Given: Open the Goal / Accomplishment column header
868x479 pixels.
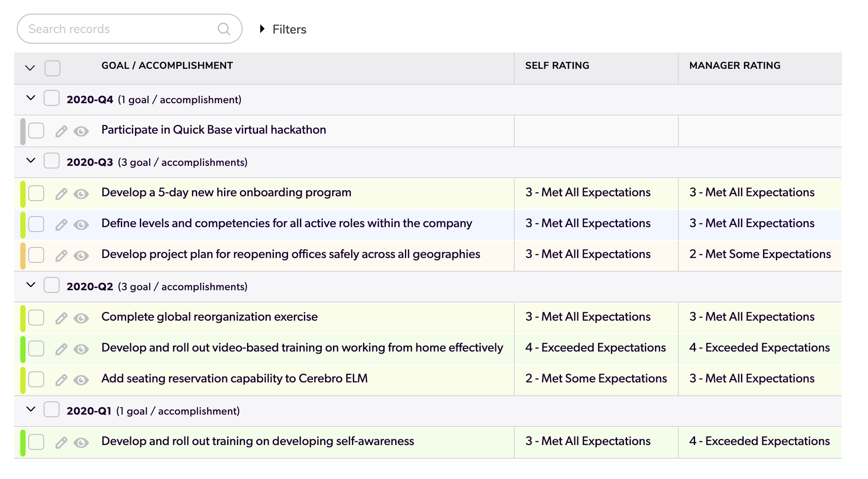Looking at the screenshot, I should [167, 66].
